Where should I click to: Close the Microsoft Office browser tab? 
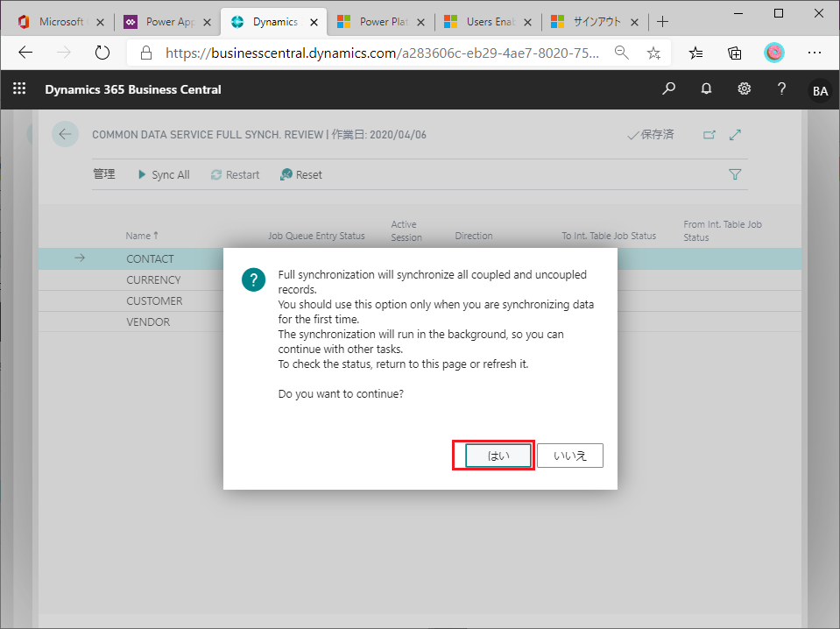click(x=100, y=22)
